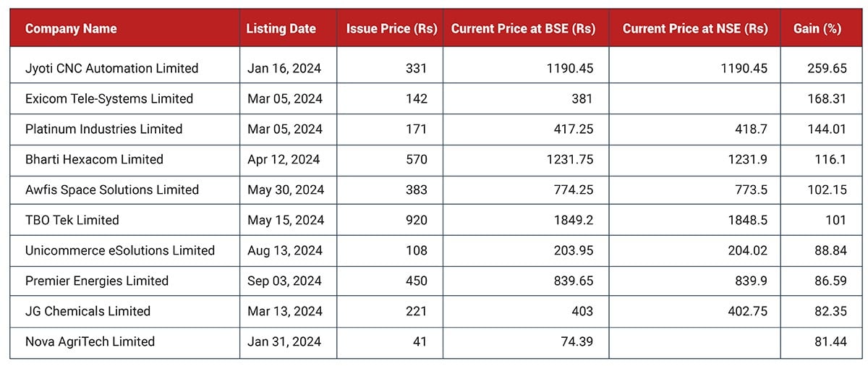Click the 259.65 gain percentage value
Image resolution: width=868 pixels, height=366 pixels.
point(827,68)
